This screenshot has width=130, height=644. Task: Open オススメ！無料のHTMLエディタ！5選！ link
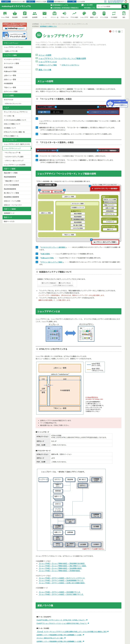(50, 638)
